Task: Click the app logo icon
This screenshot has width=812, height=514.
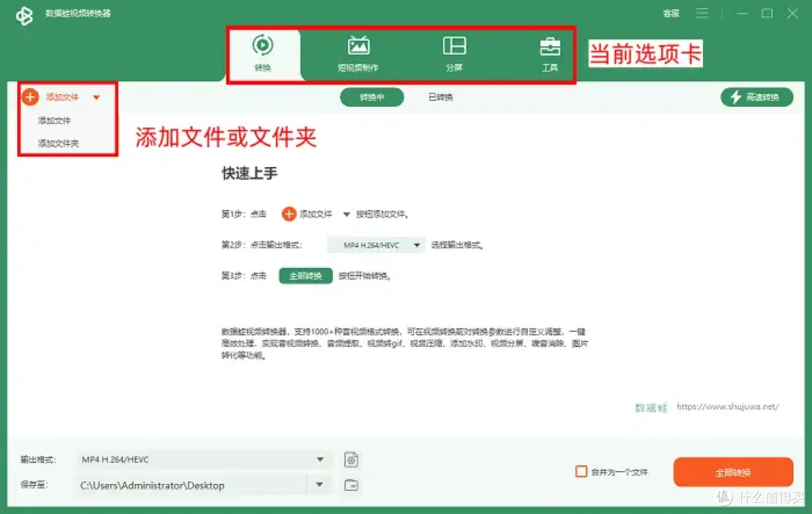Action: click(24, 16)
